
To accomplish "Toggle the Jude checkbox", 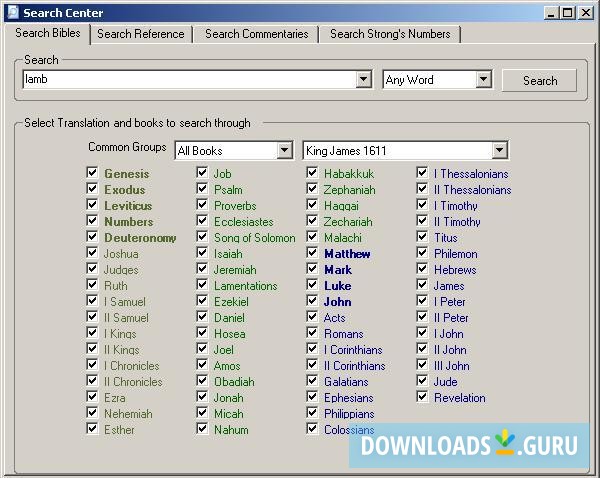I will (x=422, y=381).
